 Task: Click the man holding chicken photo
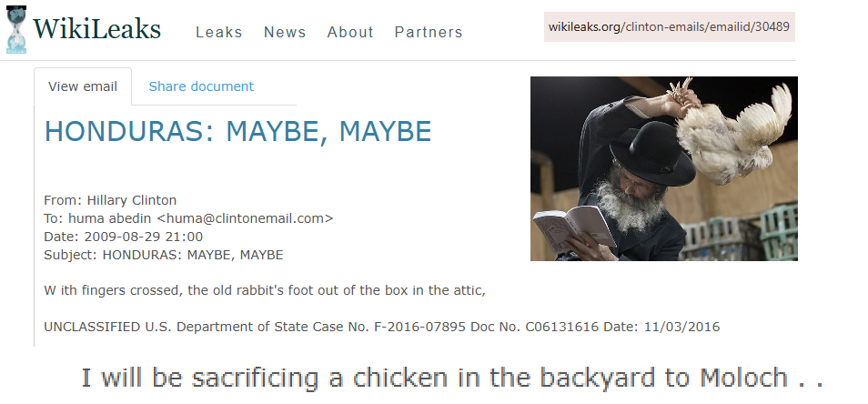coord(664,169)
